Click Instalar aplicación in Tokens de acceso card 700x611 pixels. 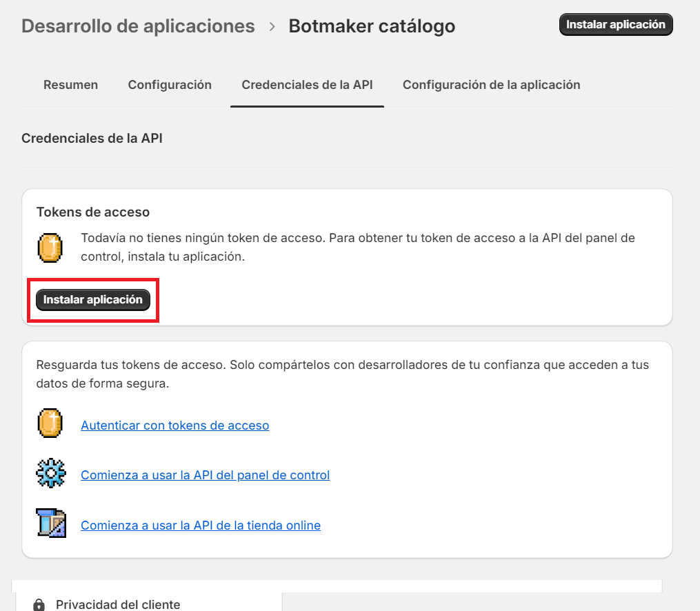[93, 299]
